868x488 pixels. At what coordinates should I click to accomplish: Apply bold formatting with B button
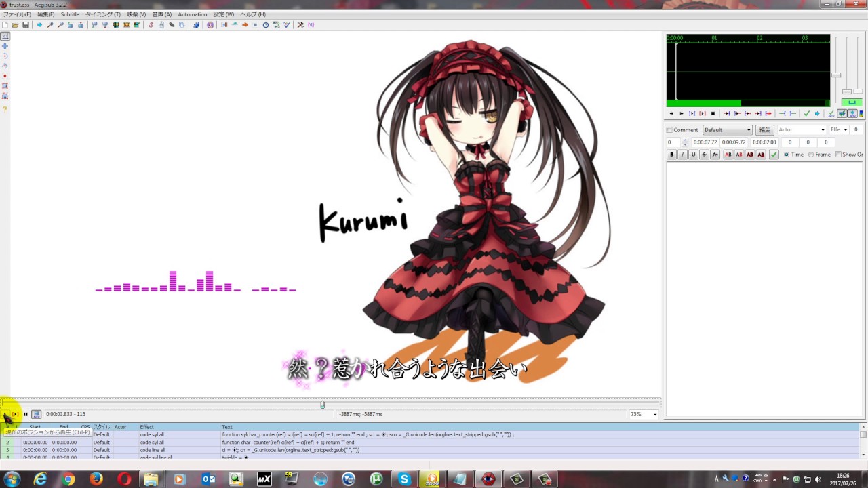[672, 155]
